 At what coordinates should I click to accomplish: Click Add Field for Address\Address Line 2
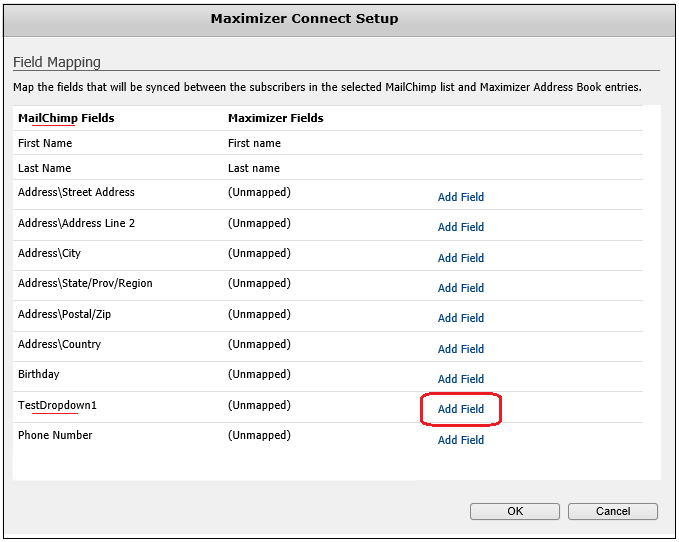coord(461,227)
